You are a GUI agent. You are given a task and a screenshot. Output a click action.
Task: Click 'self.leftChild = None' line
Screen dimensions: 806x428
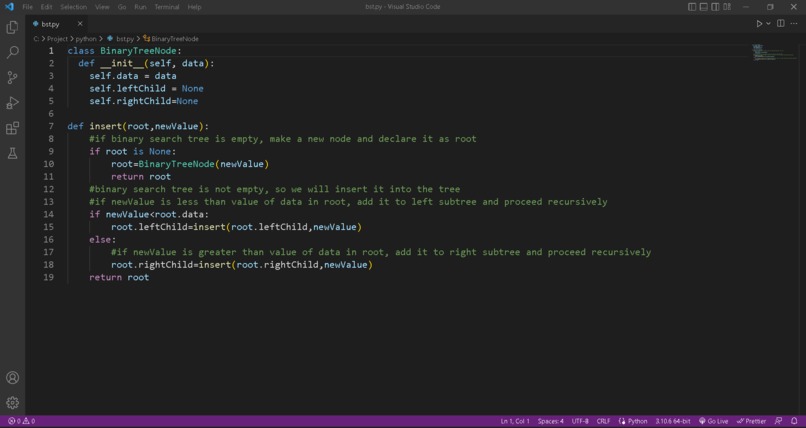coord(146,88)
